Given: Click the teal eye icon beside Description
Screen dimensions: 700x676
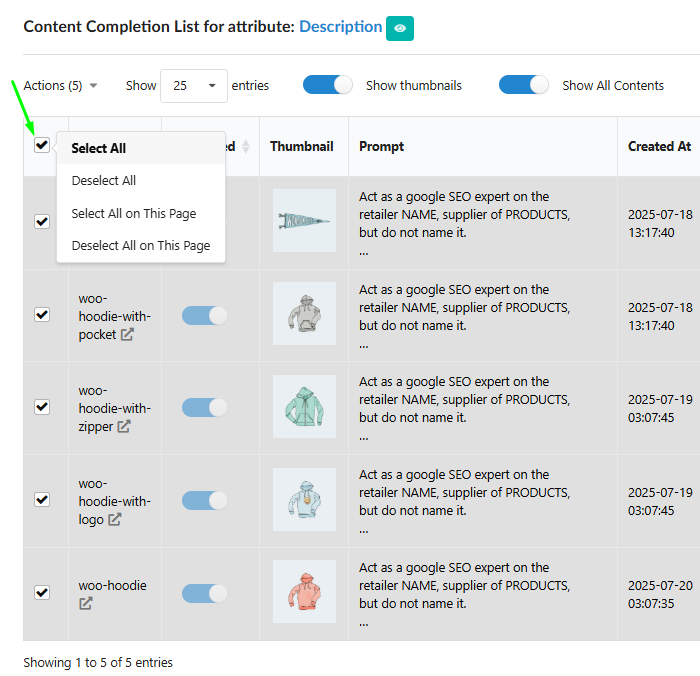Looking at the screenshot, I should [x=400, y=29].
